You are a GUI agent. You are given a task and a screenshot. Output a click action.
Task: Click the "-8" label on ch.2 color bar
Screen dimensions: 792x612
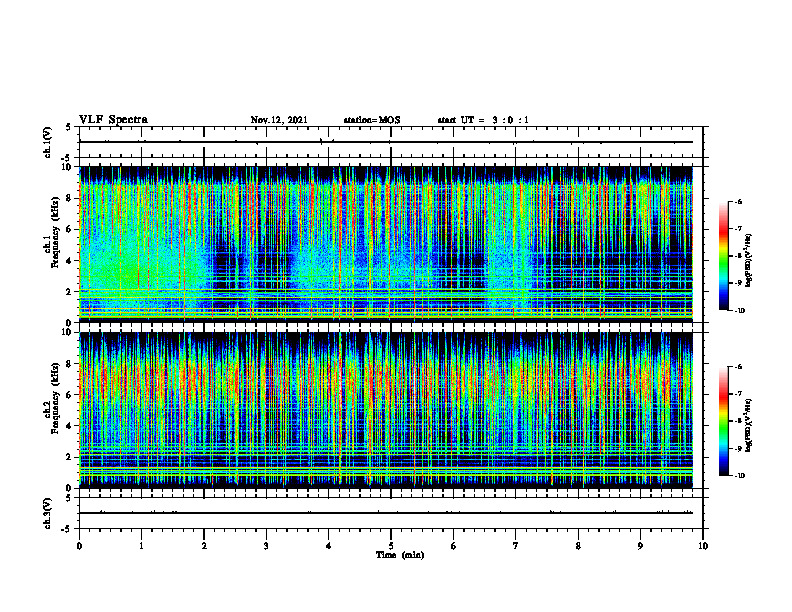click(739, 421)
